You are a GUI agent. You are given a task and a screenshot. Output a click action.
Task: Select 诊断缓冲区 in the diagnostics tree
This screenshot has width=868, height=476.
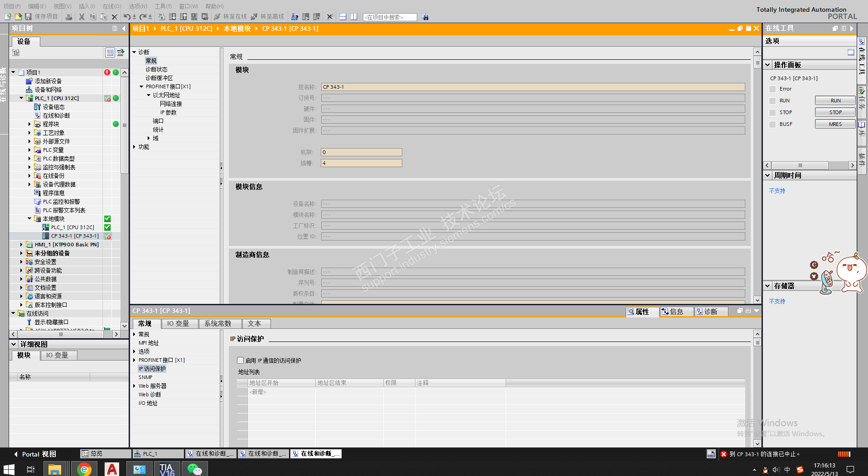pyautogui.click(x=159, y=78)
